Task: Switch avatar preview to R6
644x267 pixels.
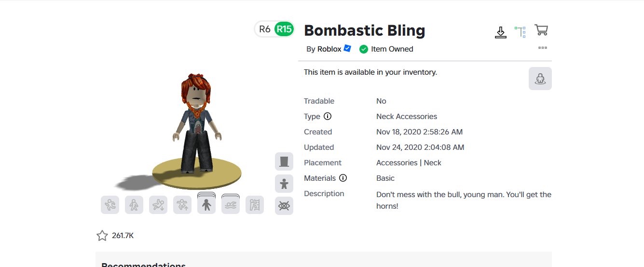Action: pyautogui.click(x=265, y=29)
